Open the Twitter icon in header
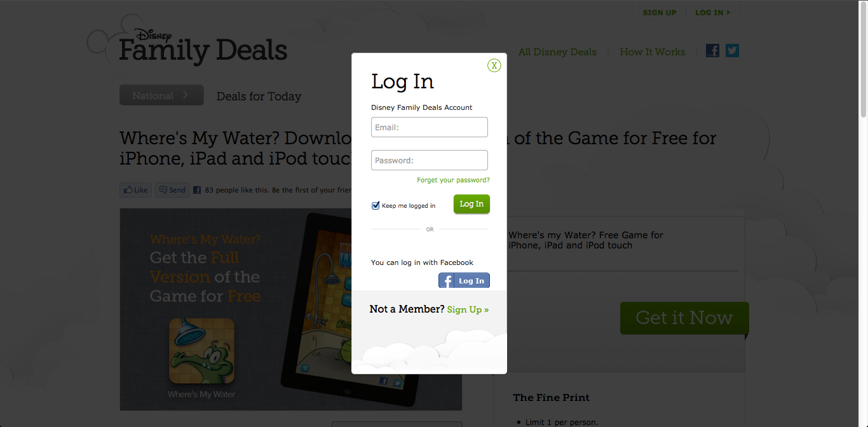868x427 pixels. [732, 51]
